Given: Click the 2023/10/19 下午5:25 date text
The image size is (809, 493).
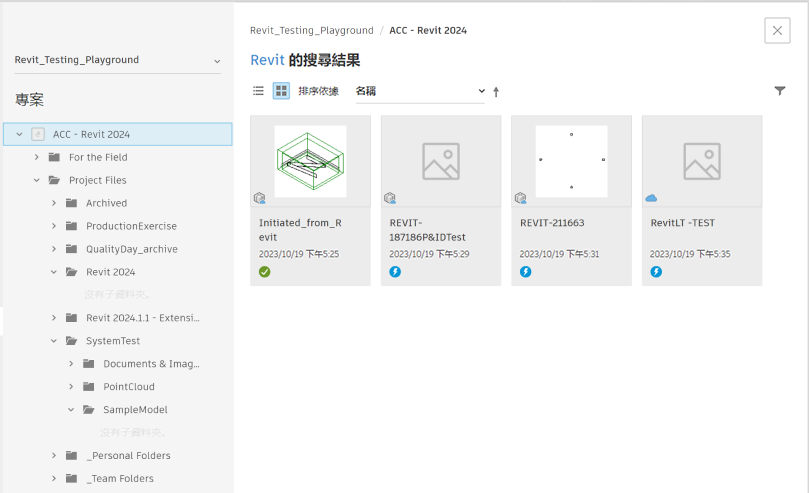Looking at the screenshot, I should tap(299, 254).
